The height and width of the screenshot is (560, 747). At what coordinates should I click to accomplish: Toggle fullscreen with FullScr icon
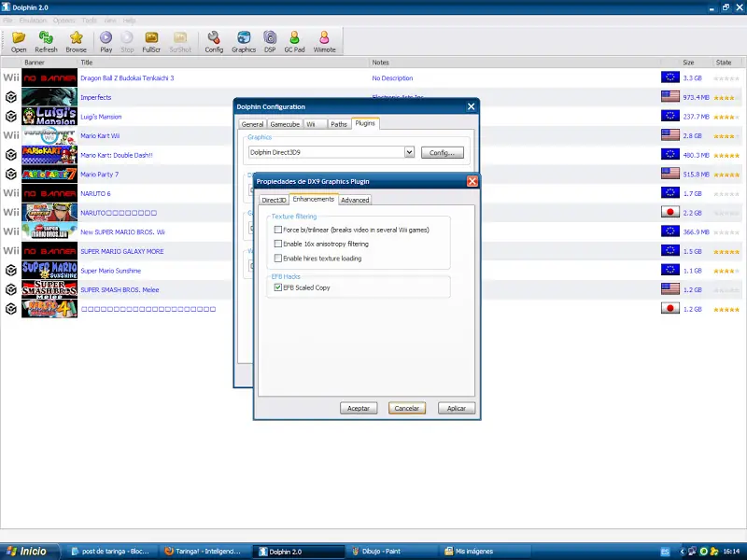point(151,41)
